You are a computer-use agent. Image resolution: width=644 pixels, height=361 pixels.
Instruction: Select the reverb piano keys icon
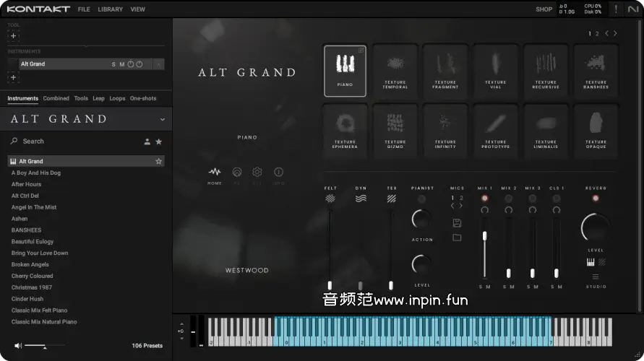[591, 262]
